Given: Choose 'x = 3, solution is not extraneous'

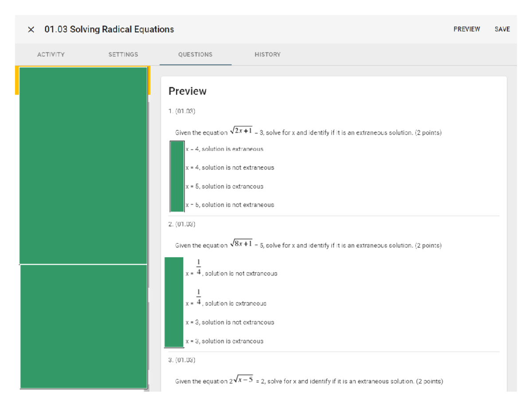Looking at the screenshot, I should pos(230,322).
